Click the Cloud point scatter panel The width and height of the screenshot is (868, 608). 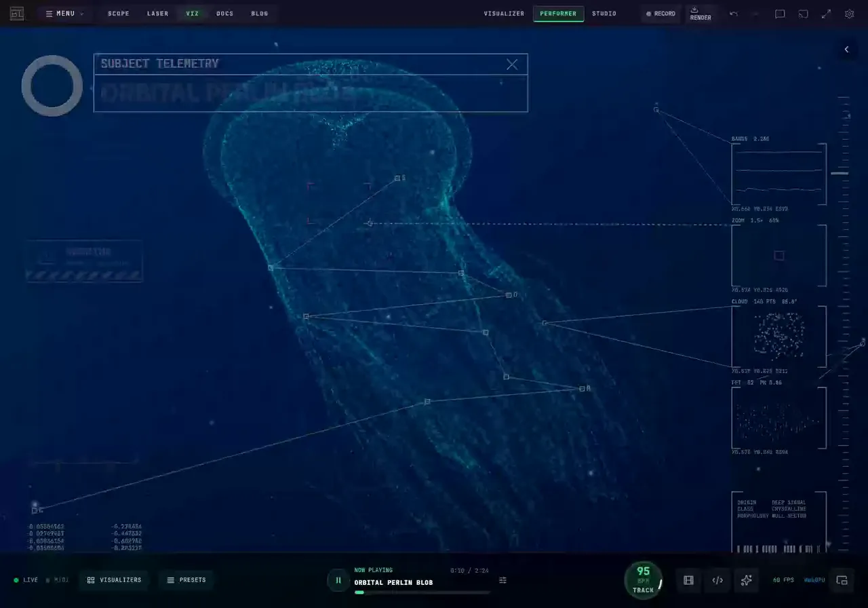coord(779,337)
